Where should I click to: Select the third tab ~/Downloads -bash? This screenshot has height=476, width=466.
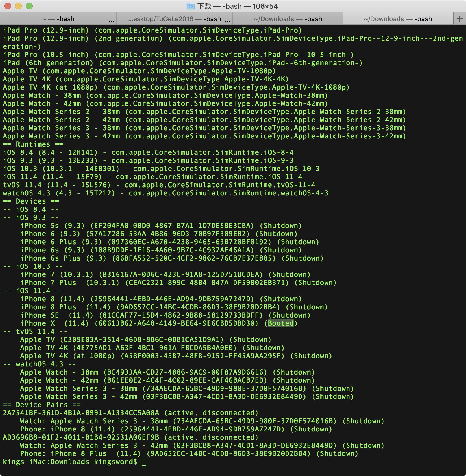tap(288, 19)
